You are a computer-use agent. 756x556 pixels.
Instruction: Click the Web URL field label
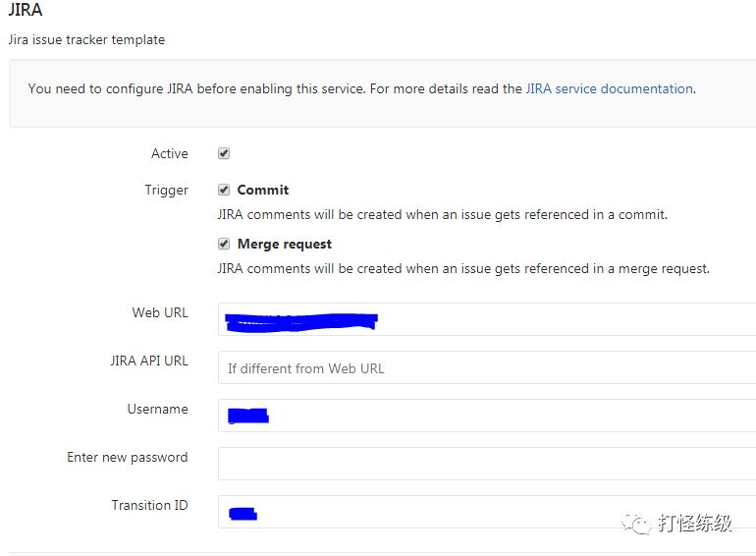(x=160, y=312)
